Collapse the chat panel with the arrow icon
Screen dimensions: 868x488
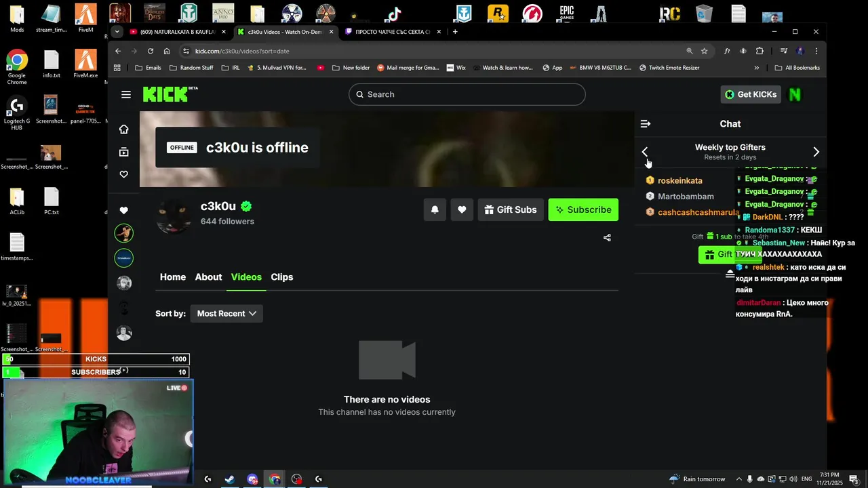coord(646,123)
